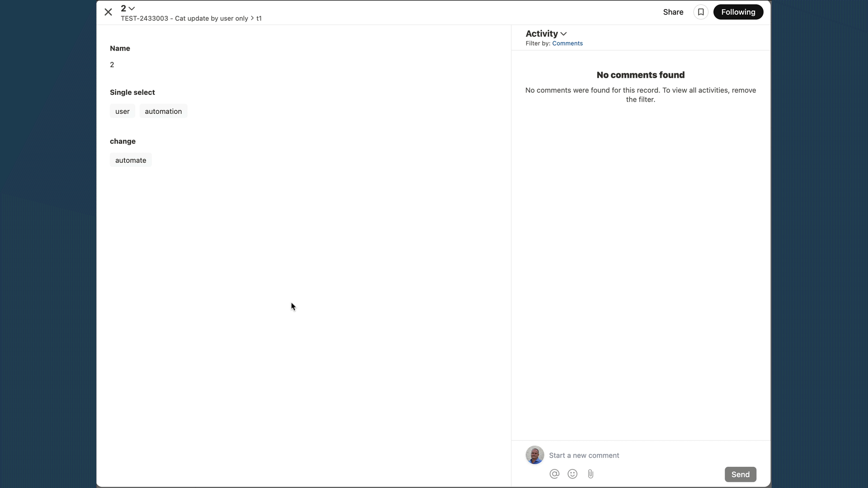Screen dimensions: 868x488
Task: Click the mention @ icon in comment box
Action: coord(554,474)
